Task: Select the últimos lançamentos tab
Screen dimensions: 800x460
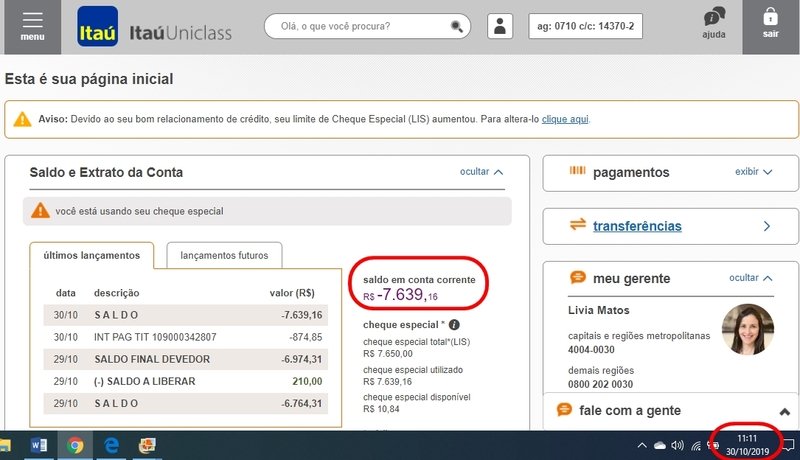Action: point(91,255)
